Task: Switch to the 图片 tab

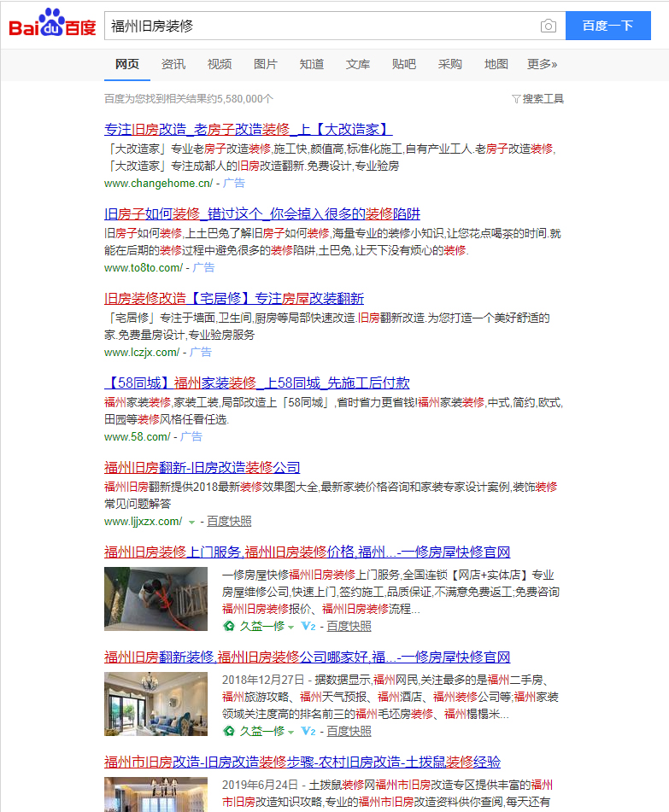Action: [266, 64]
